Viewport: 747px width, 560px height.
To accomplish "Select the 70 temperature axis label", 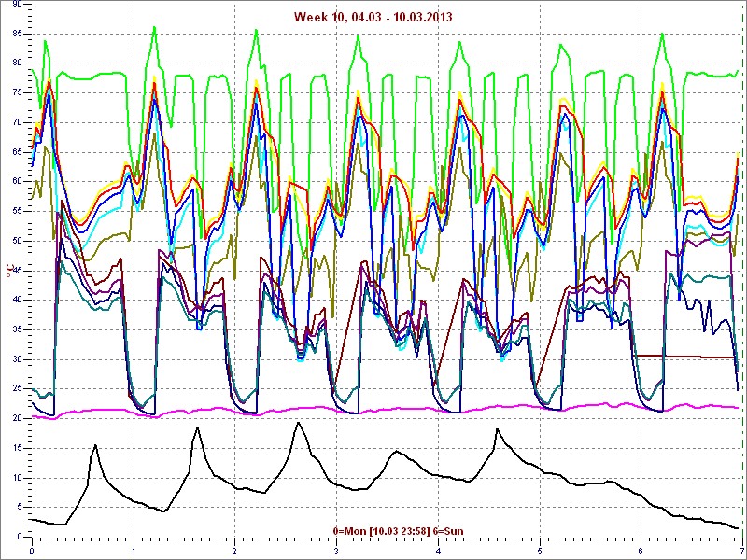I will [x=17, y=122].
